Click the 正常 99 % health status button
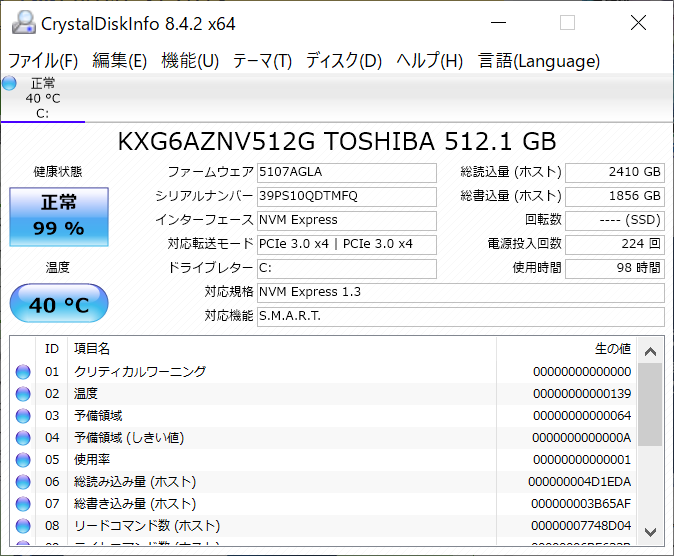This screenshot has width=674, height=556. [59, 217]
